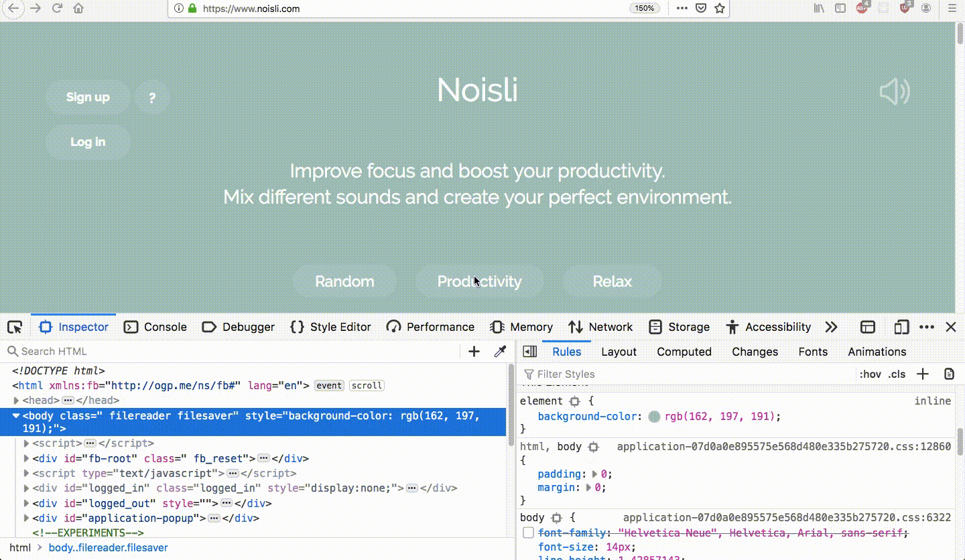
Task: Switch to the Console panel
Action: (x=155, y=327)
